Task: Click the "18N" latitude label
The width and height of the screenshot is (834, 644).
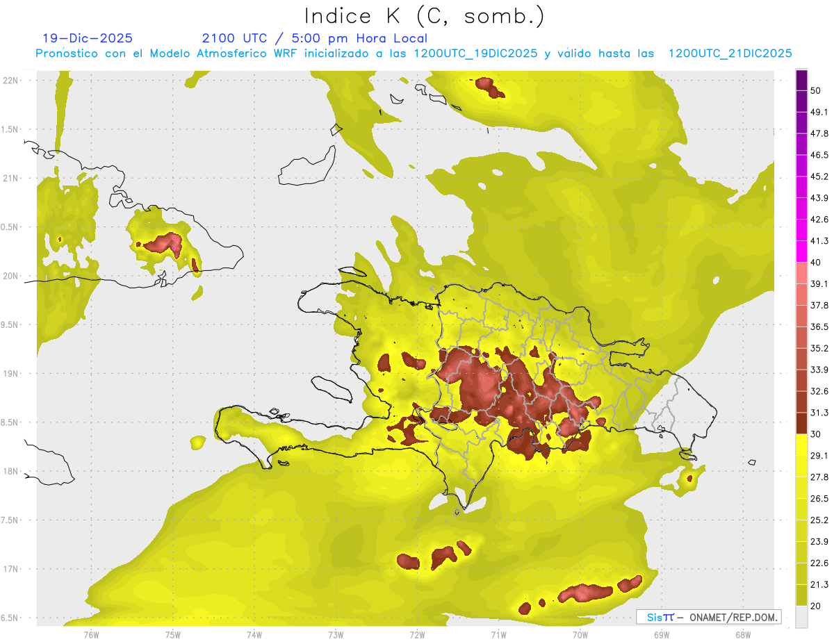Action: point(10,471)
